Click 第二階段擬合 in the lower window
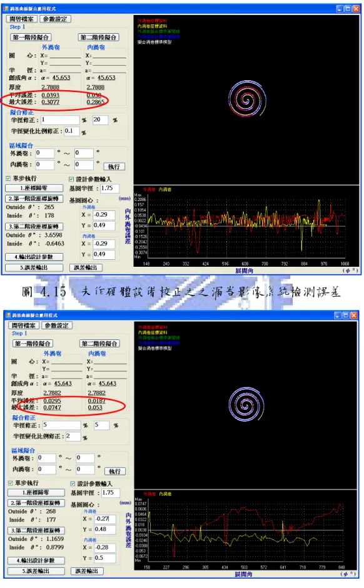This screenshot has height=588, width=364. (99, 344)
